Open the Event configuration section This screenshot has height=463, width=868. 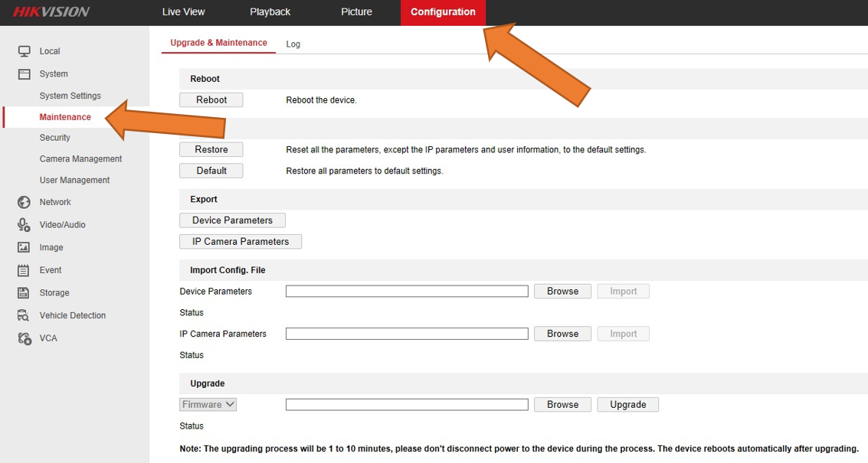coord(50,269)
